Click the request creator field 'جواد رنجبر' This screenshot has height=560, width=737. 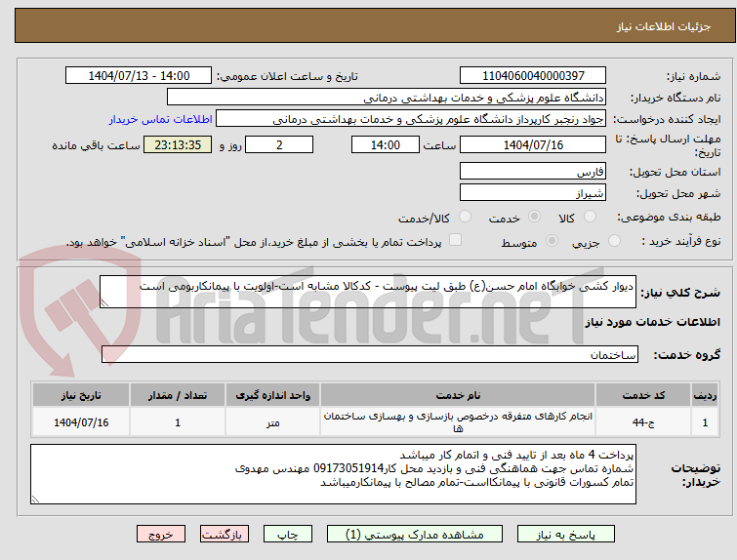tap(411, 119)
